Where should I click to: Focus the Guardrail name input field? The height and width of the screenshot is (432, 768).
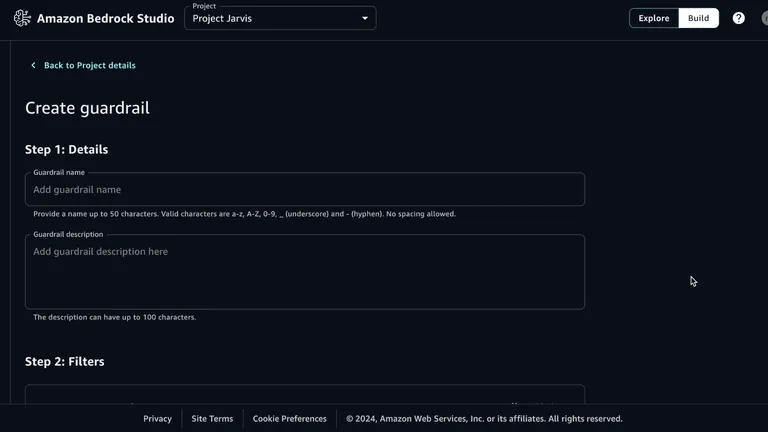[305, 190]
